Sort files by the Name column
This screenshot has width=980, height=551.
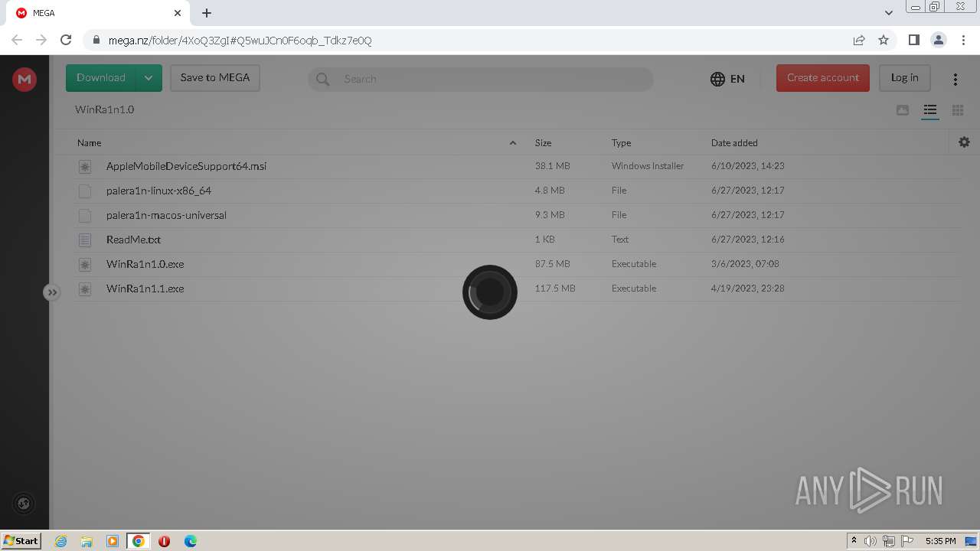coord(89,143)
